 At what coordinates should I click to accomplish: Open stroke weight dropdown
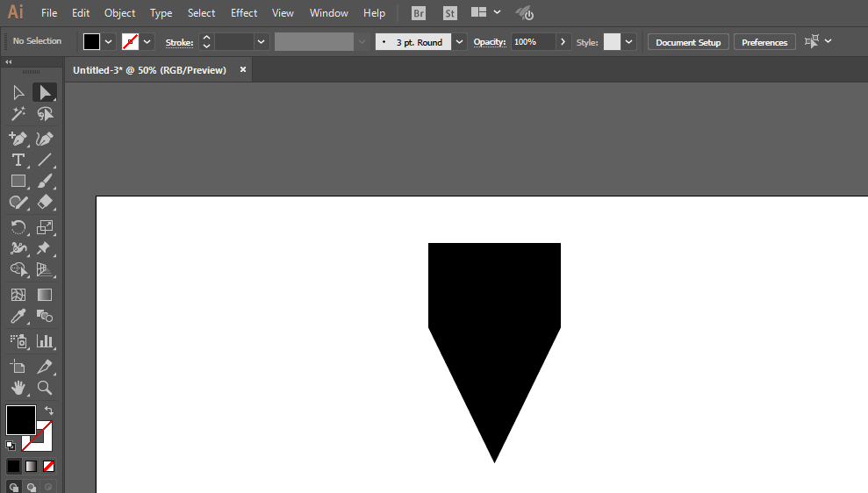point(261,42)
